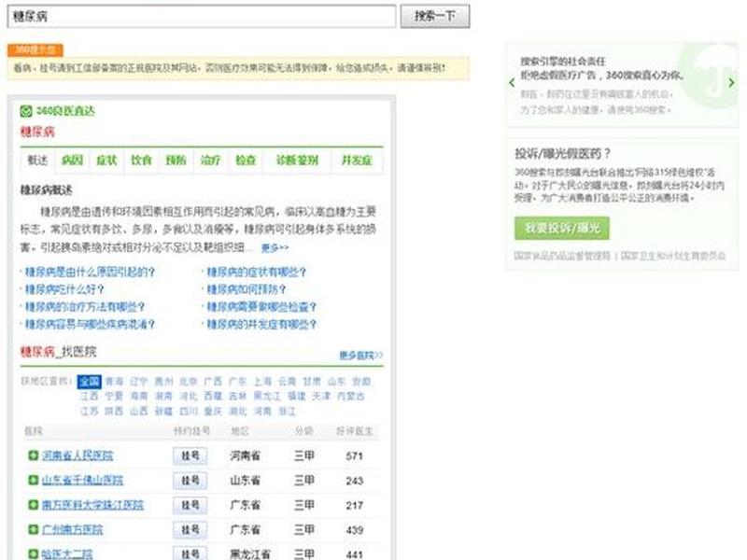Image resolution: width=747 pixels, height=560 pixels.
Task: Open 国家食品药品监督管理局 link
Action: tap(562, 256)
